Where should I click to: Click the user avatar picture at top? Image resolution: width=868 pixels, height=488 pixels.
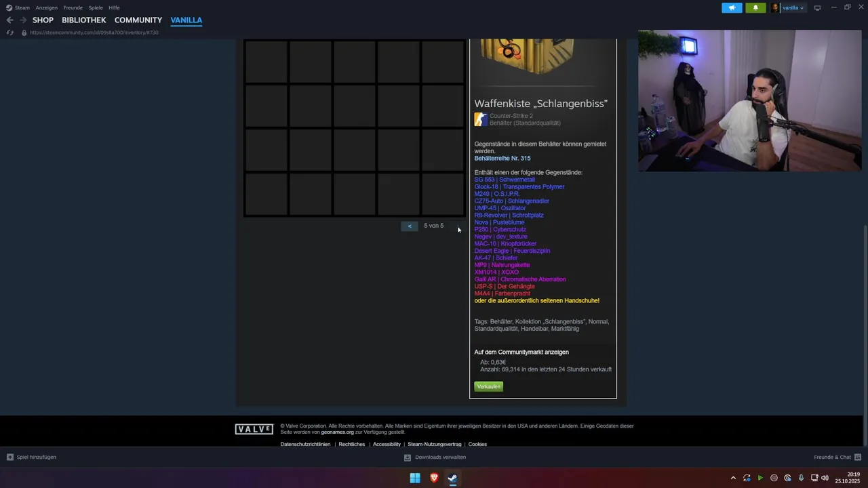(774, 8)
